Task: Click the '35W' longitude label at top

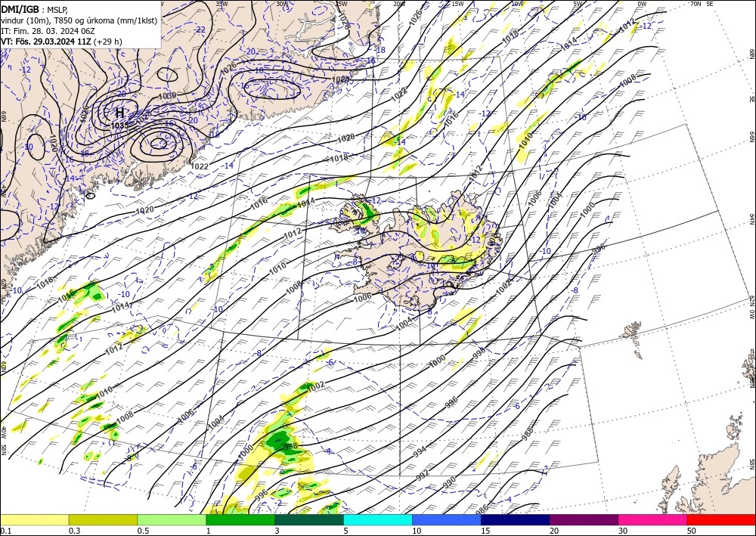Action: coord(222,4)
